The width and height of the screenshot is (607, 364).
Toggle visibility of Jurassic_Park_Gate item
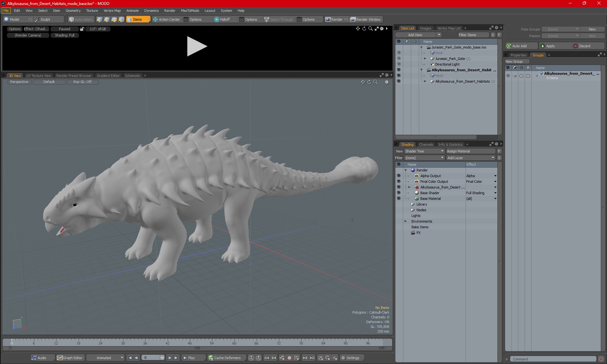coord(399,58)
